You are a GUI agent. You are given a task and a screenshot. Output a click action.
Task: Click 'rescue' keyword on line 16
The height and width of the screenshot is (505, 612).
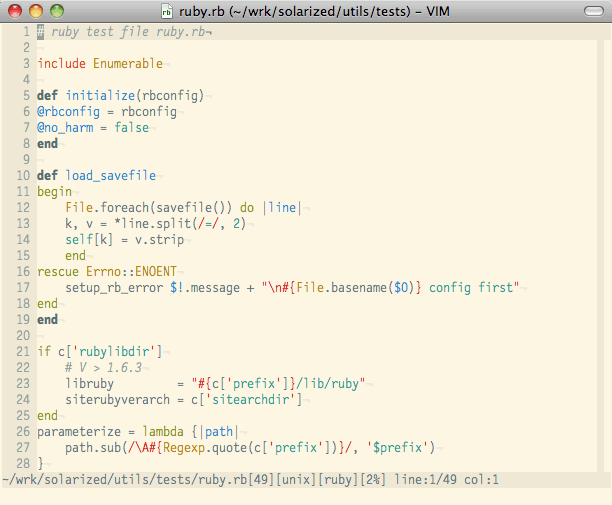58,272
